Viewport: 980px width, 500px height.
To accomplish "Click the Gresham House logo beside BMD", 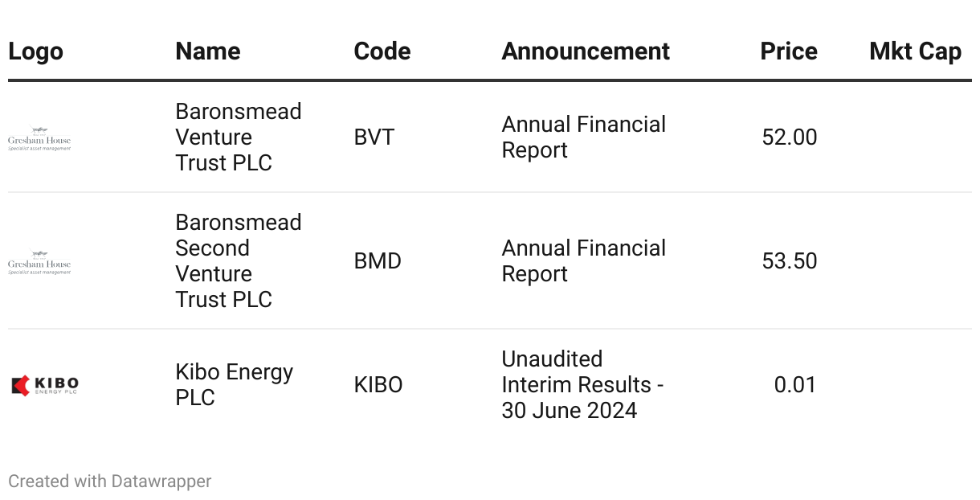I will [x=39, y=262].
